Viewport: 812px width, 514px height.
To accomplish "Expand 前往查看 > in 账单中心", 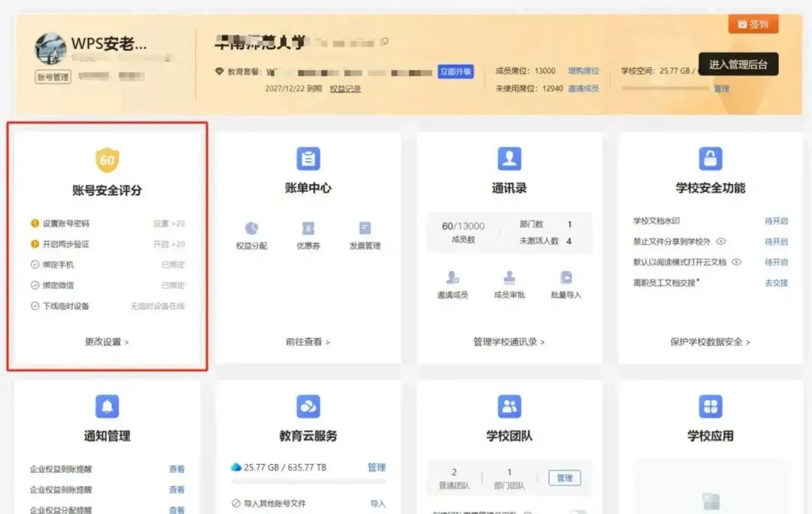I will [x=308, y=342].
